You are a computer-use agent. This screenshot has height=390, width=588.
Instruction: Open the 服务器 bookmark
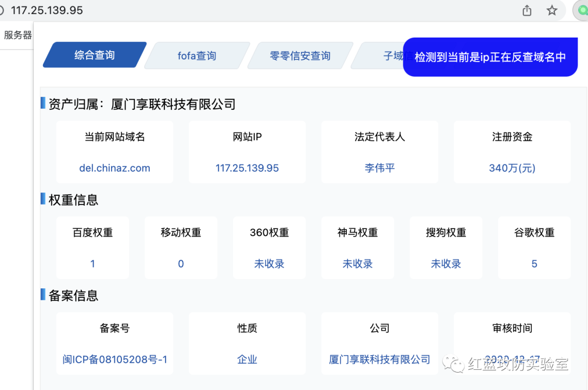[17, 35]
